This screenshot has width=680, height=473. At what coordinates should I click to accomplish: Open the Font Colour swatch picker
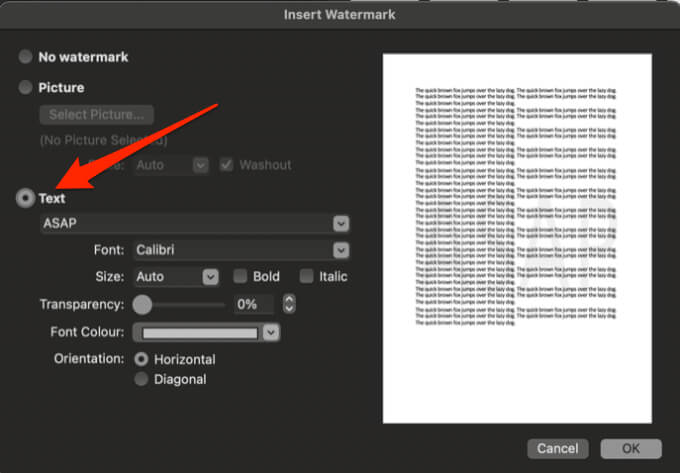pyautogui.click(x=200, y=333)
